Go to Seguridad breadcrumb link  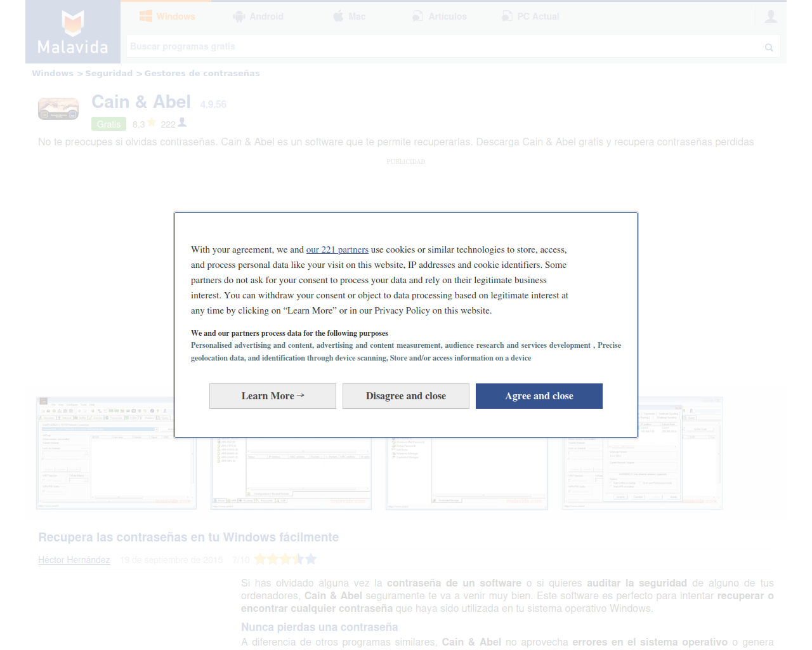(109, 74)
